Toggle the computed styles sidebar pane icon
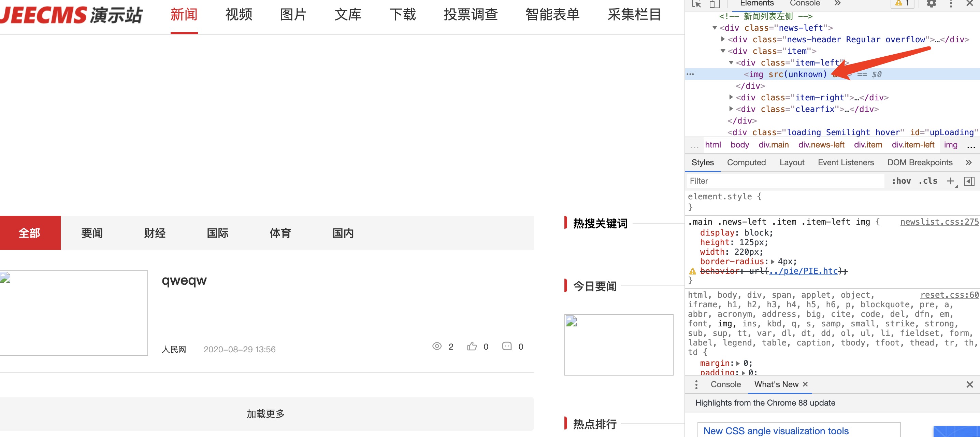The height and width of the screenshot is (437, 980). (969, 181)
